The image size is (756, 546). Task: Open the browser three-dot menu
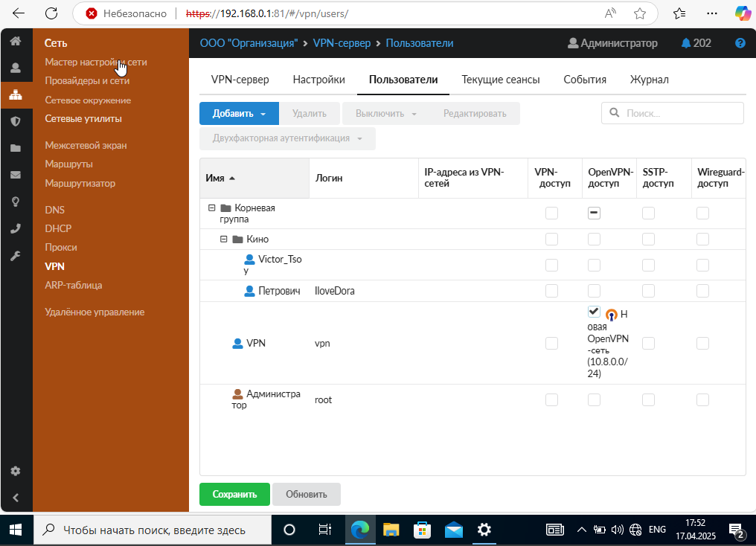(711, 13)
